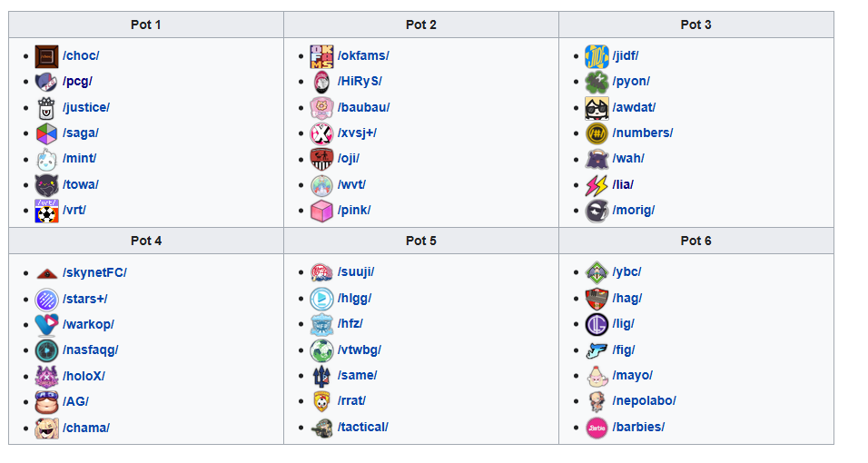Open the /HiRyS/ team link
868x463 pixels.
360,82
